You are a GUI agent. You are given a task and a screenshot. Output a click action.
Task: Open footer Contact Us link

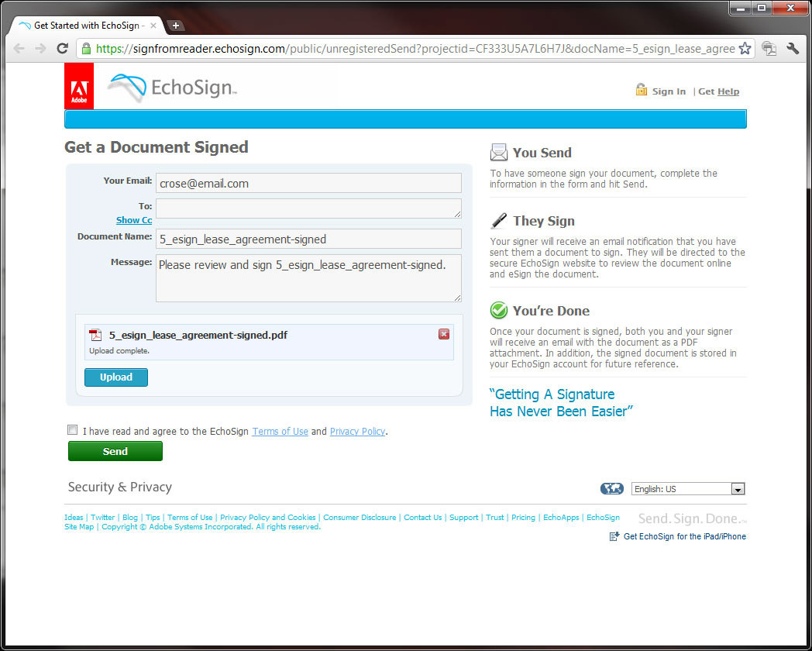point(422,518)
